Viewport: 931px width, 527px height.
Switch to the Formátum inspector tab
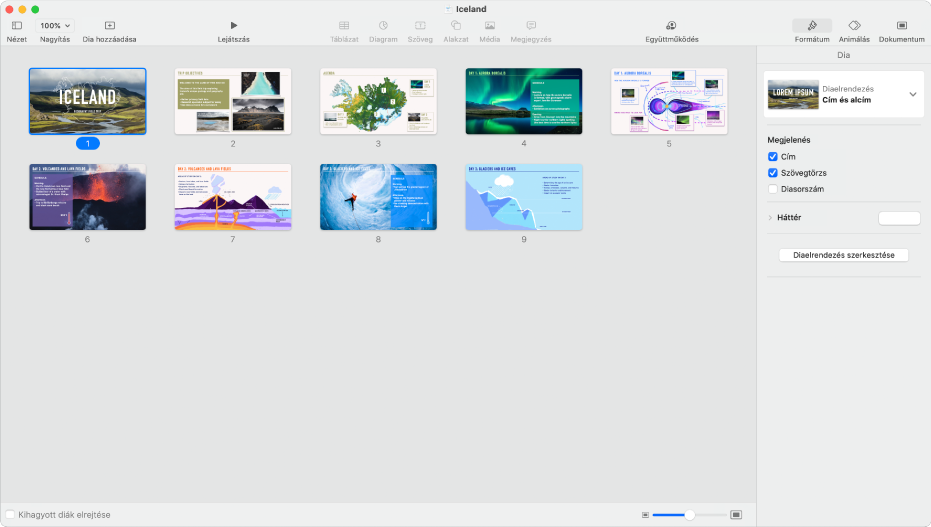[x=812, y=26]
